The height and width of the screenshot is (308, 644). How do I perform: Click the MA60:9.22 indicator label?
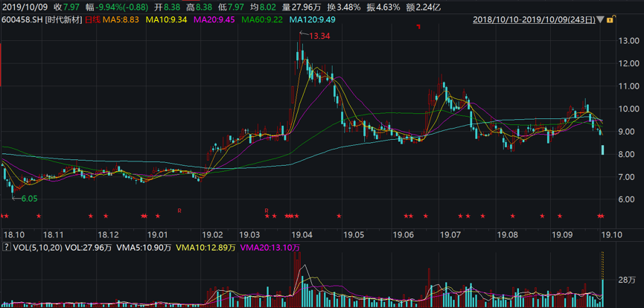coord(264,20)
